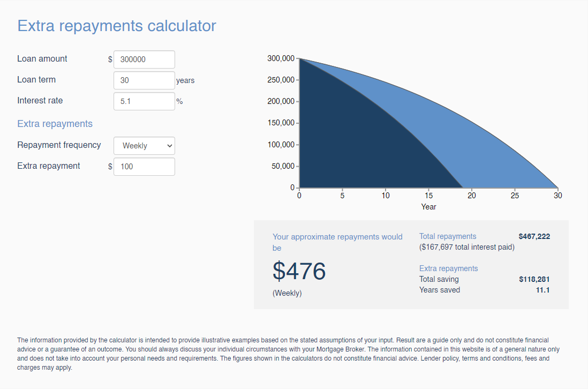This screenshot has height=389, width=588.
Task: Click the Years saved value 11.1
Action: pos(543,290)
